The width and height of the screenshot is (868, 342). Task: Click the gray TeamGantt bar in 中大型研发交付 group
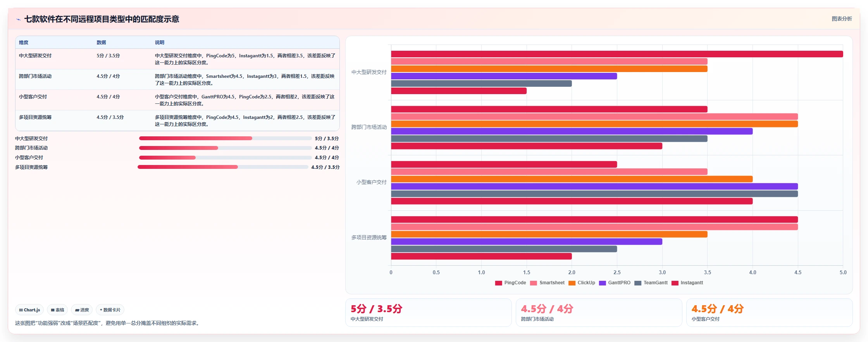point(481,84)
